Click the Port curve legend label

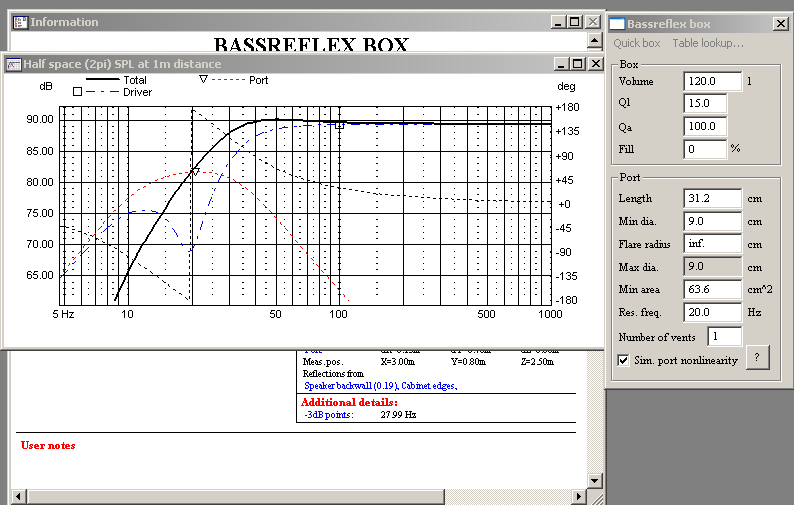(x=258, y=80)
